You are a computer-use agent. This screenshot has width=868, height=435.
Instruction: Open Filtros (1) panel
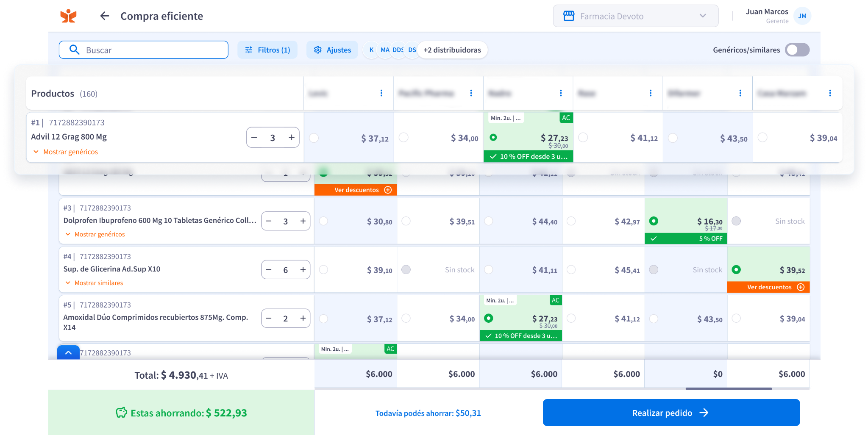pyautogui.click(x=267, y=50)
